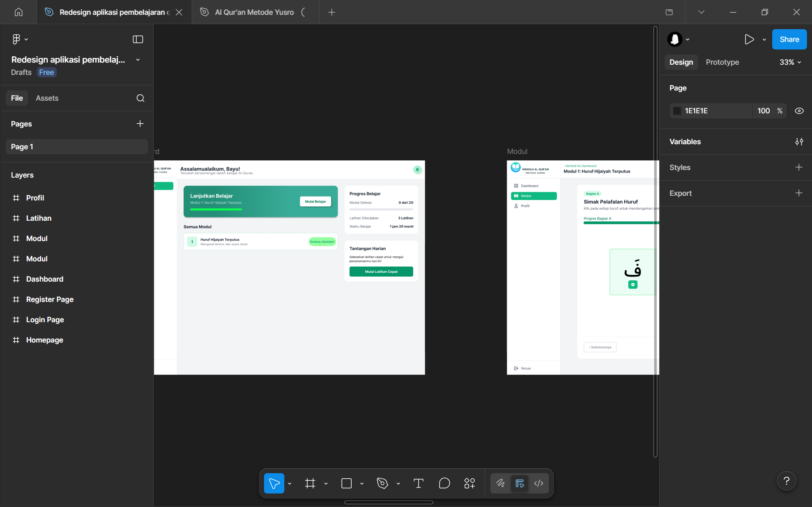
Task: Open a new tab with plus
Action: (x=332, y=12)
